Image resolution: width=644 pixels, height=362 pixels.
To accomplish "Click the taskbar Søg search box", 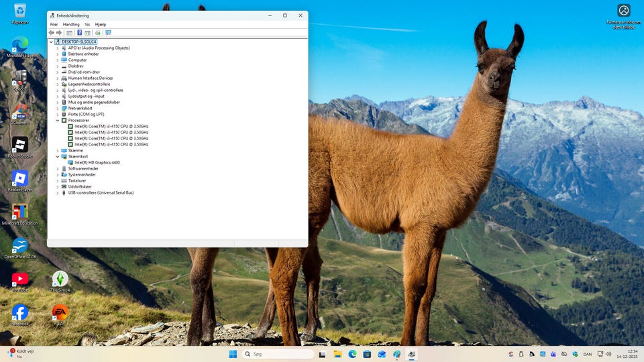I will click(278, 354).
